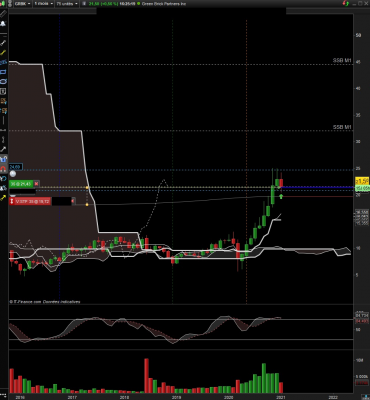
Task: Select the blue ellipse drawing tool
Action: [x=3, y=81]
